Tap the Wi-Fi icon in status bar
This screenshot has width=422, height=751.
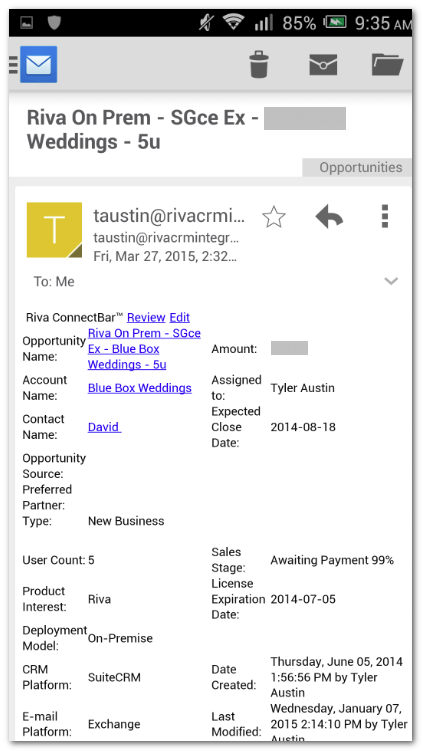point(234,23)
